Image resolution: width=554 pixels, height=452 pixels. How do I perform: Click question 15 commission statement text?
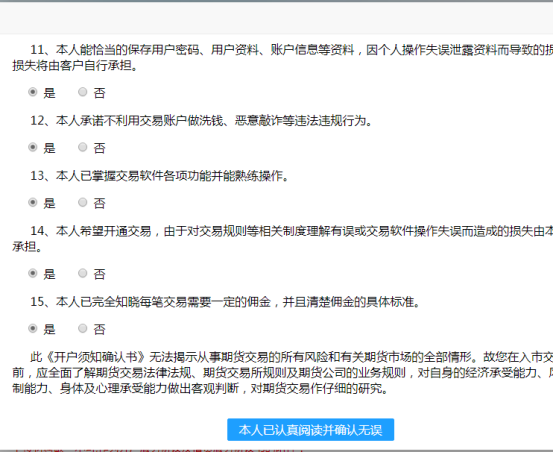225,301
